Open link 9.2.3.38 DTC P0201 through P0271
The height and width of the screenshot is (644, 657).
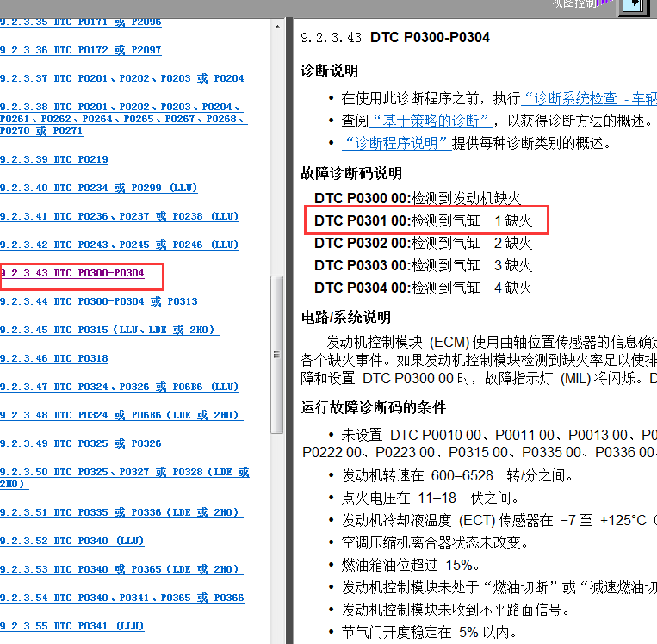(x=124, y=119)
